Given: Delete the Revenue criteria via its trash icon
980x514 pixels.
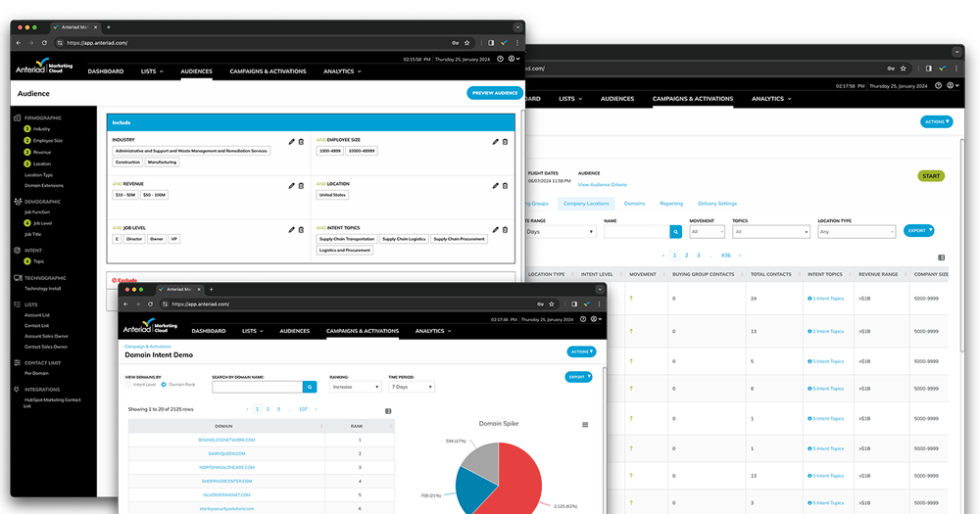Looking at the screenshot, I should click(x=301, y=185).
